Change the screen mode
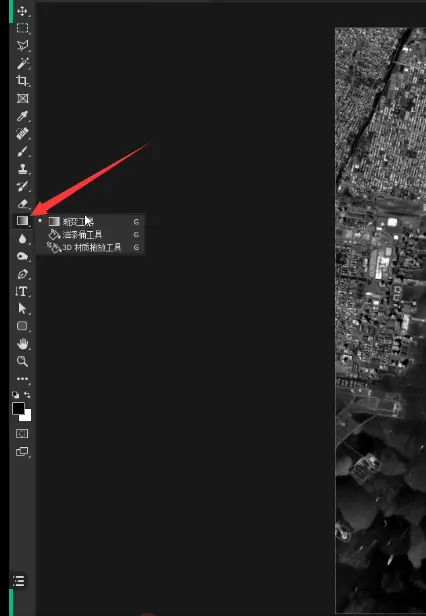Image resolution: width=426 pixels, height=616 pixels. (x=22, y=452)
